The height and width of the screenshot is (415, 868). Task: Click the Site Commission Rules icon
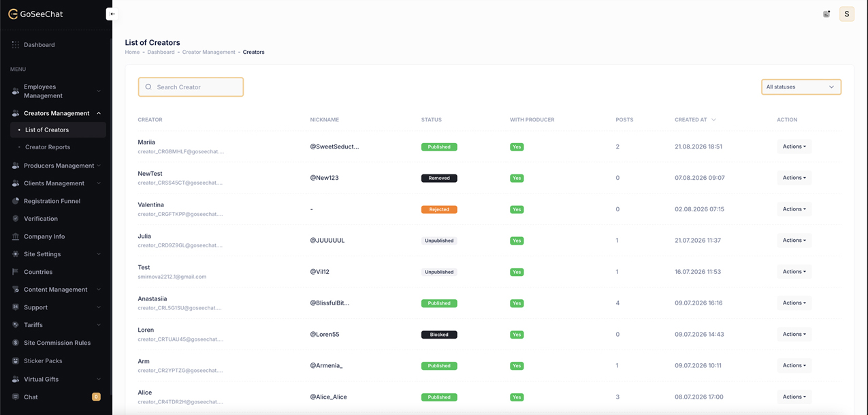point(16,343)
